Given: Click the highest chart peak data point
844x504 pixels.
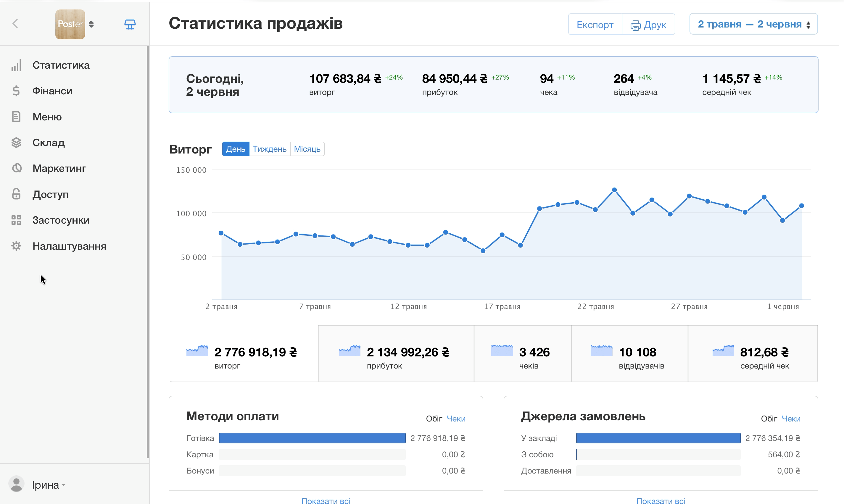Looking at the screenshot, I should 614,190.
